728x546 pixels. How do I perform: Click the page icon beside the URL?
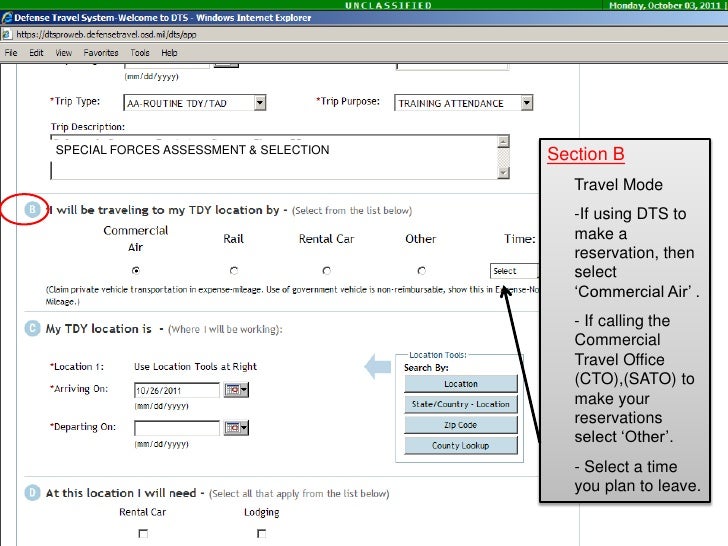click(6, 34)
